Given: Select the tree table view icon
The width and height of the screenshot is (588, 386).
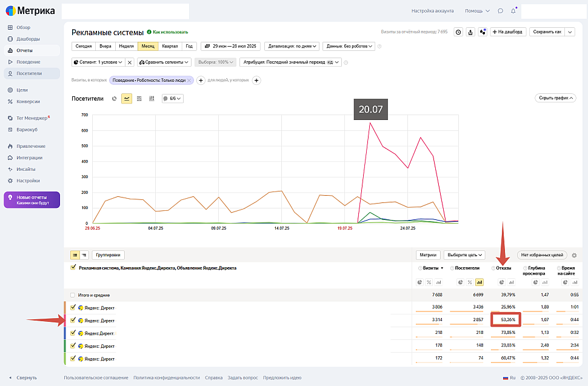Looking at the screenshot, I should pos(84,255).
